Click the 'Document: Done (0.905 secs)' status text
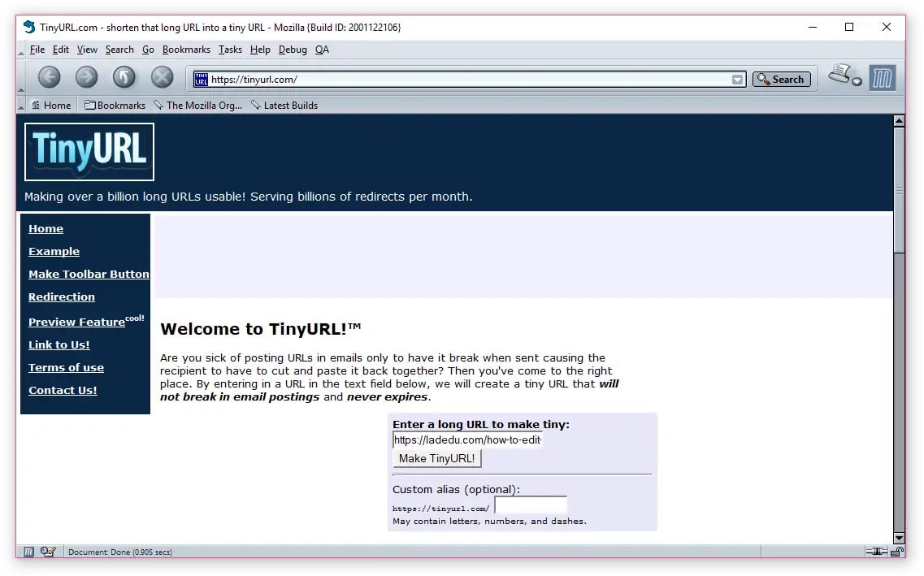Image resolution: width=924 pixels, height=576 pixels. pos(120,552)
